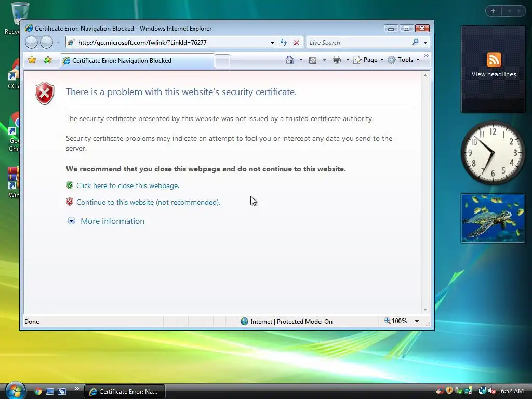Click Internet | Protected Mode: On status text

[291, 321]
